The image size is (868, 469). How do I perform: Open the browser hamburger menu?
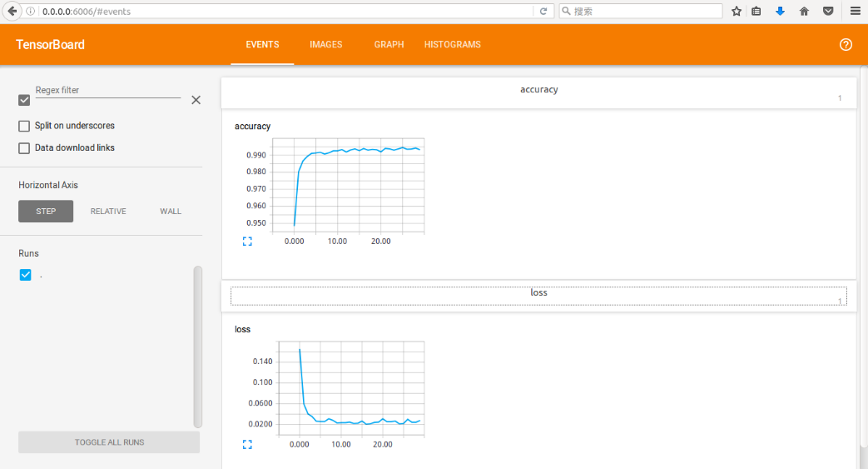(856, 11)
